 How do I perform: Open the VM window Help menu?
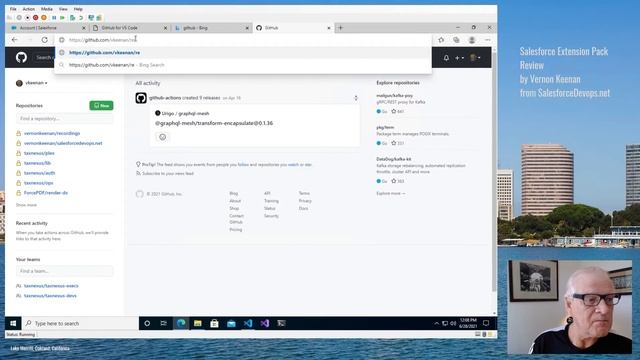point(78,9)
